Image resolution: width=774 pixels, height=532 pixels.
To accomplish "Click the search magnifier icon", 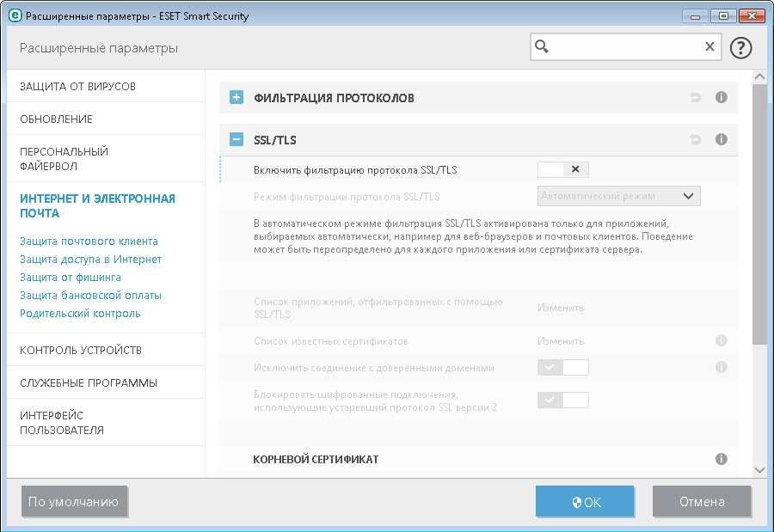I will click(542, 46).
